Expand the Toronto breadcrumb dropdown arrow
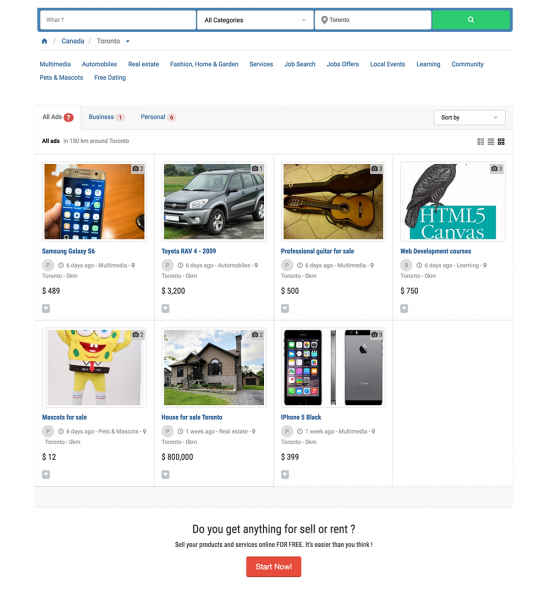Screen dimensions: 550x591 coord(128,41)
